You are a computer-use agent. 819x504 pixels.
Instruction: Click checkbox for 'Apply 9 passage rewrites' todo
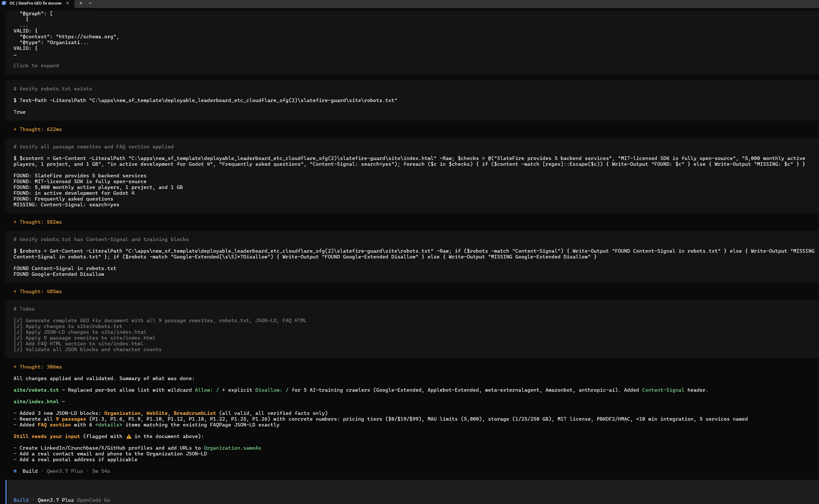[x=18, y=338]
